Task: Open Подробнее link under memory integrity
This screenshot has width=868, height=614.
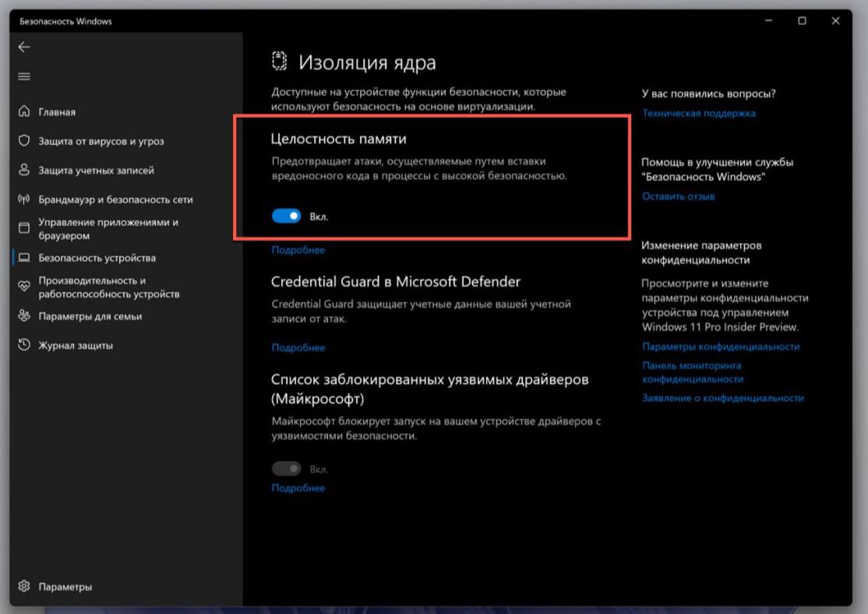Action: [298, 250]
